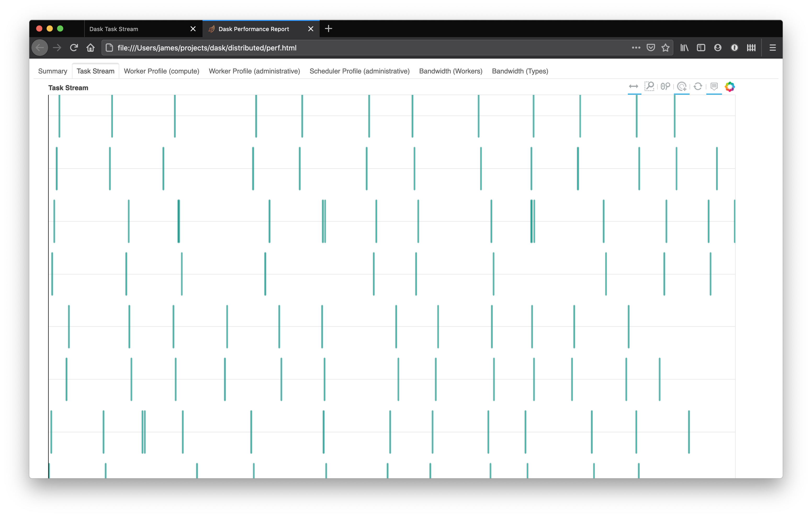The width and height of the screenshot is (812, 517).
Task: Show site information for the file URL
Action: click(109, 48)
